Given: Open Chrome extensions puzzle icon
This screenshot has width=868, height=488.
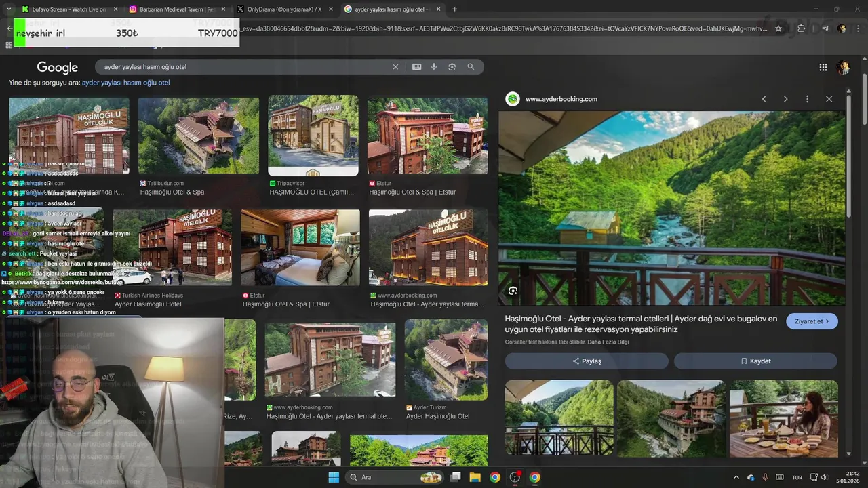Looking at the screenshot, I should (x=801, y=28).
